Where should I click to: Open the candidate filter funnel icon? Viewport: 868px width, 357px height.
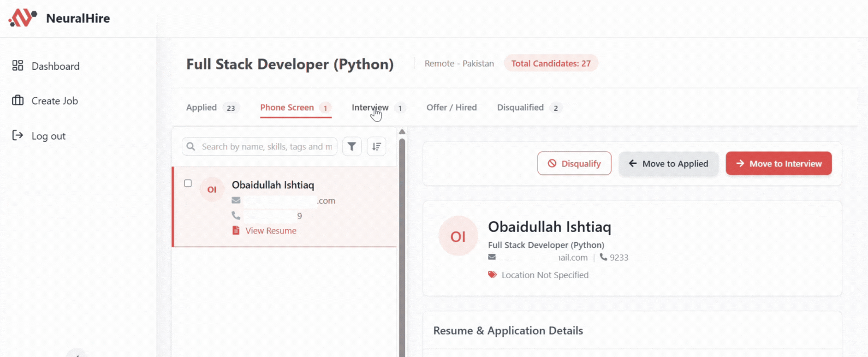(x=352, y=147)
